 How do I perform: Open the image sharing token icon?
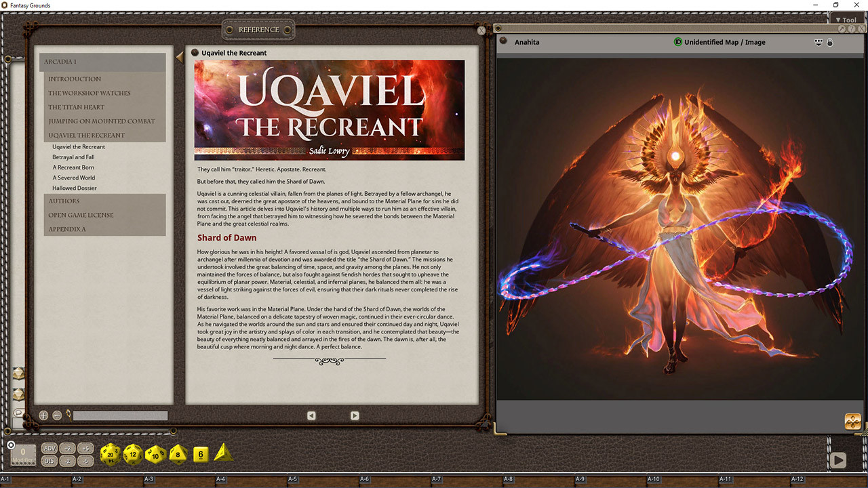click(818, 42)
